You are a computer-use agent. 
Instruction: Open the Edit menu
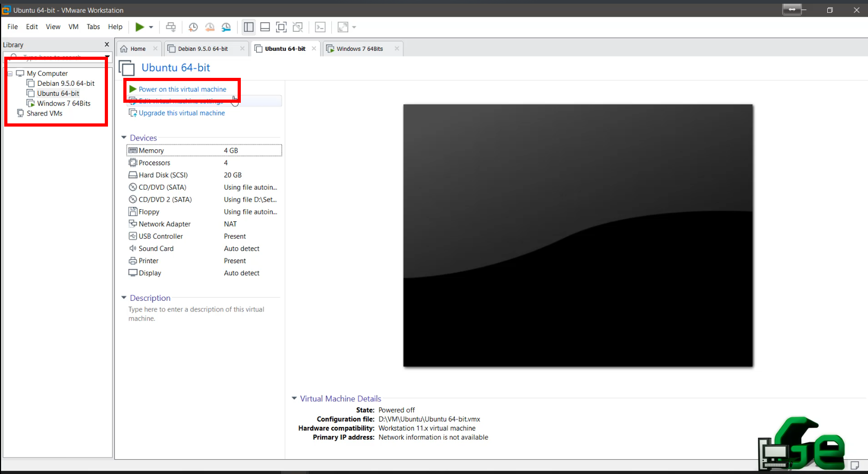(x=32, y=26)
